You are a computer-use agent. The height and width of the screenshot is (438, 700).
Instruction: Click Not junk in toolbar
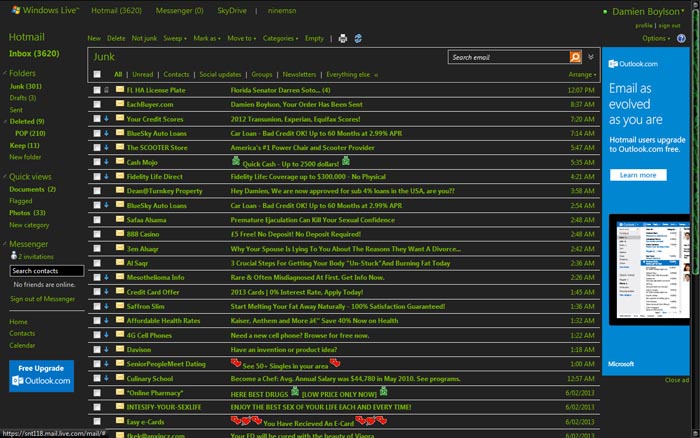144,38
